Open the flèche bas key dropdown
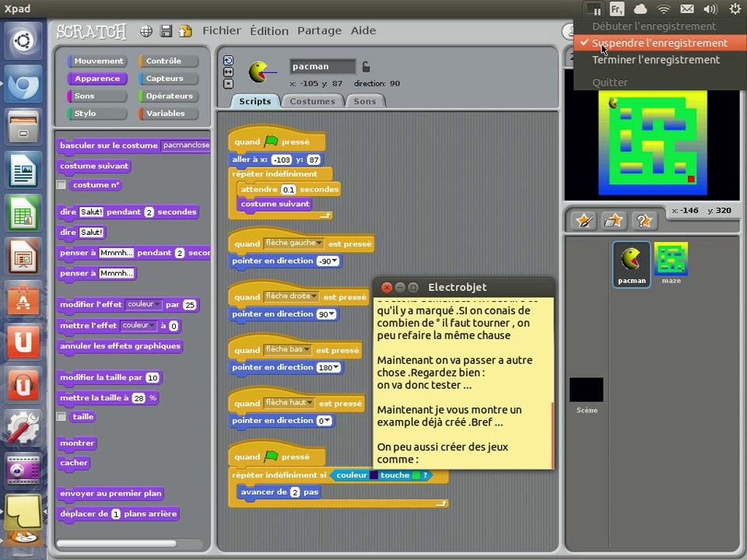This screenshot has width=747, height=560. (287, 350)
